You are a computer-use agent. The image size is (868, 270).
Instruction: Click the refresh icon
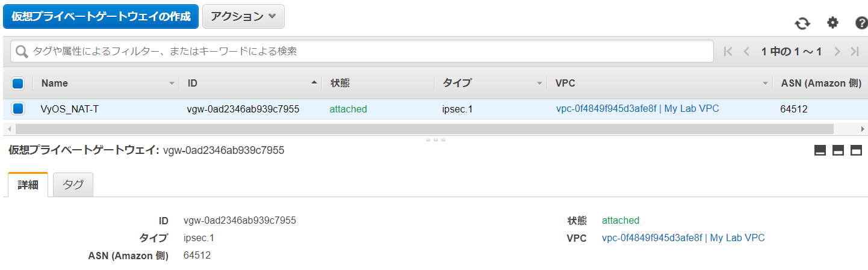(x=802, y=23)
